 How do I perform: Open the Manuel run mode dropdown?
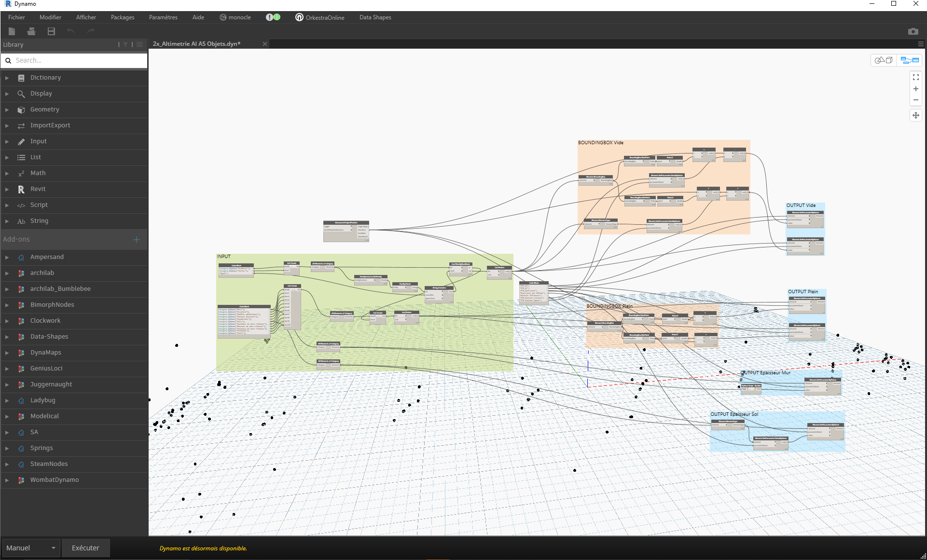[31, 548]
